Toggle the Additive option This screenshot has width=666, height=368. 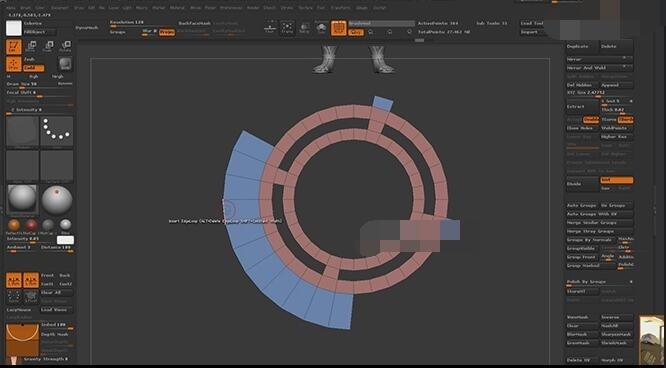point(626,257)
